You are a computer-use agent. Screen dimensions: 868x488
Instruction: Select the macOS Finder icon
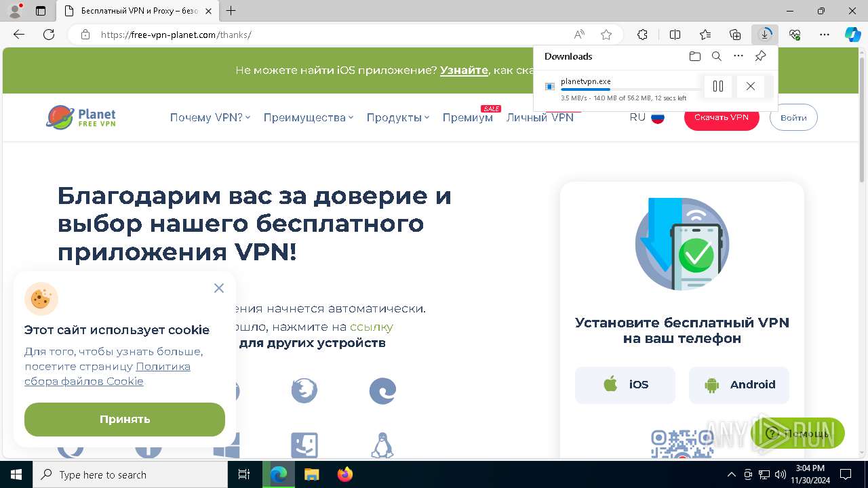click(x=304, y=445)
